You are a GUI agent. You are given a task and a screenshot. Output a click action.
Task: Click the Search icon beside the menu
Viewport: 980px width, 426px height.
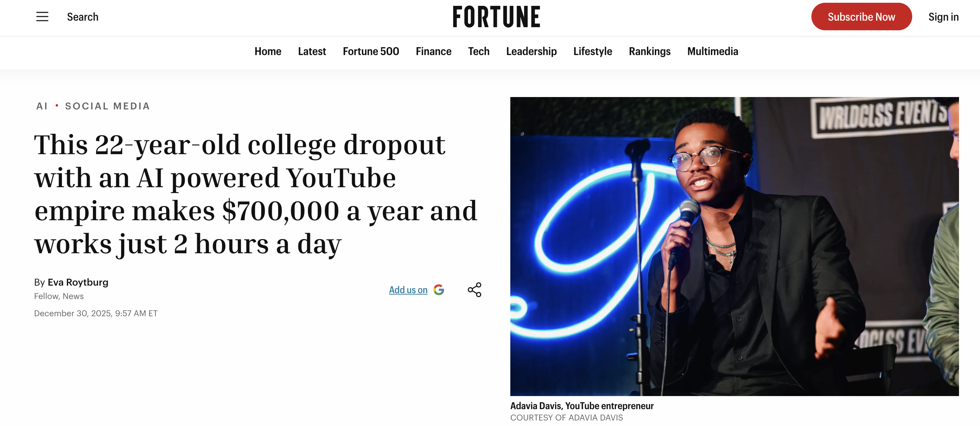[x=83, y=17]
